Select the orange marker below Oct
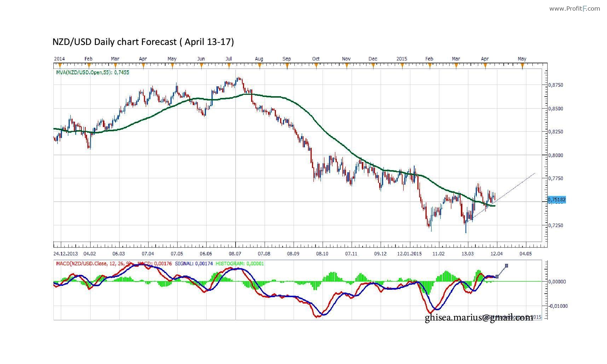Viewport: 607px width, 364px height. point(316,65)
